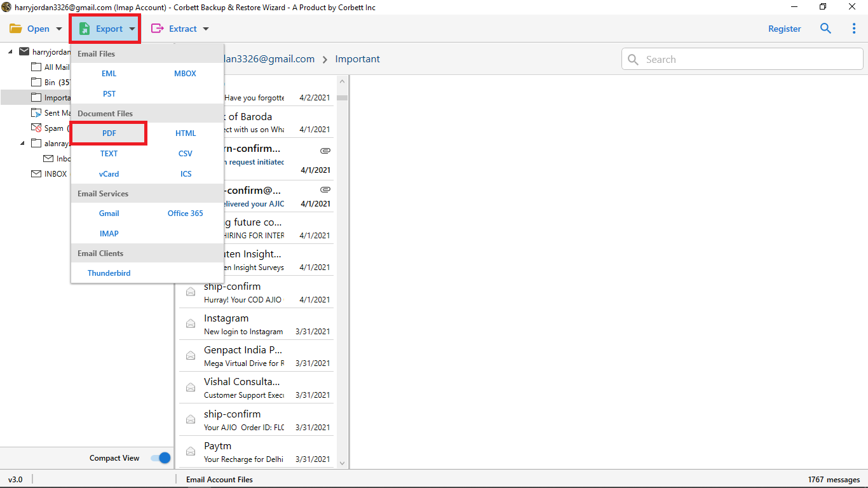Click the search field magnifier icon
This screenshot has height=488, width=868.
coord(633,59)
